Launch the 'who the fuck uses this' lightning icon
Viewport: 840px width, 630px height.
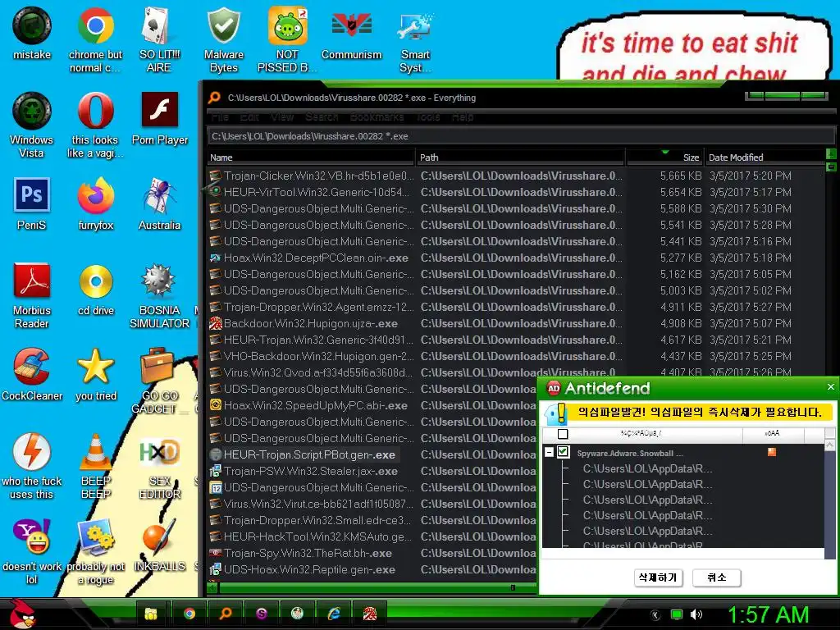click(x=32, y=466)
